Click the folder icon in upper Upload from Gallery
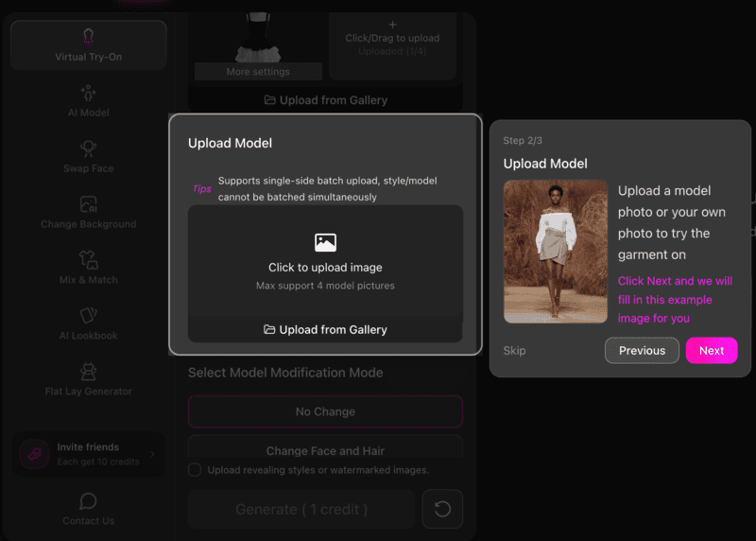 click(x=270, y=100)
